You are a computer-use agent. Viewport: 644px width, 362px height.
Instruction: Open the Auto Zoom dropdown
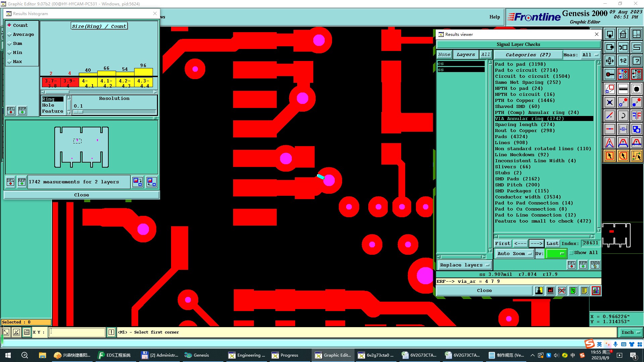pyautogui.click(x=515, y=254)
